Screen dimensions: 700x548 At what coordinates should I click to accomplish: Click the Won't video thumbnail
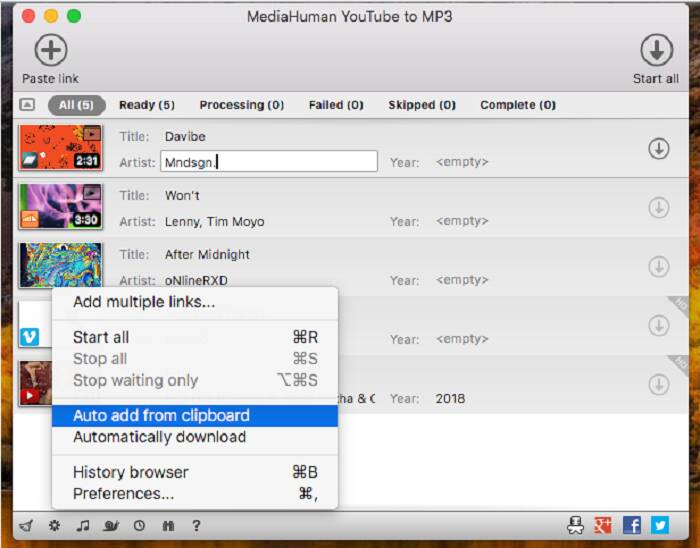pos(61,207)
